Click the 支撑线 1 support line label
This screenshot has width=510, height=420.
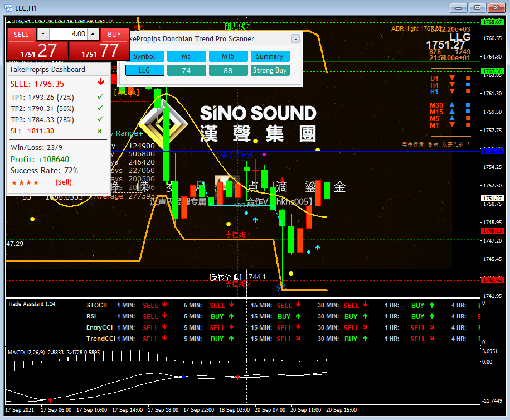click(237, 235)
